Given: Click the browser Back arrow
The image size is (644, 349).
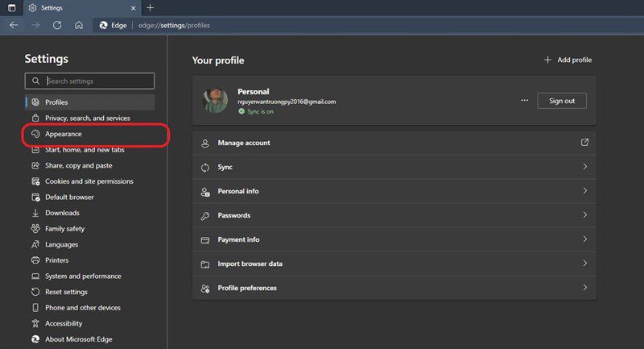Looking at the screenshot, I should point(14,25).
